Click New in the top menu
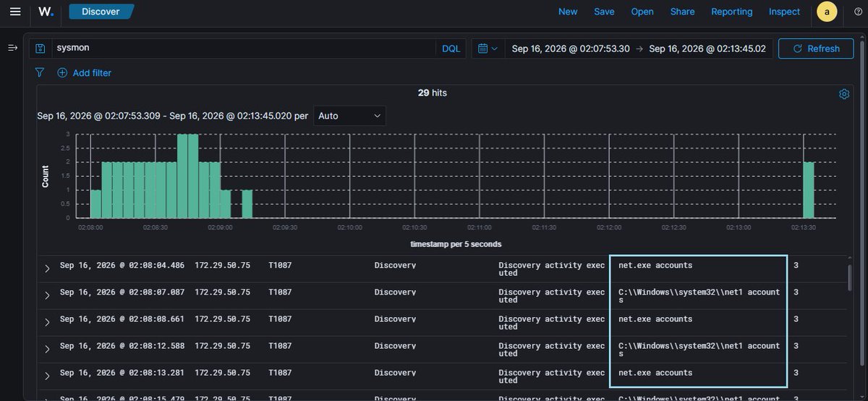The height and width of the screenshot is (401, 868). 568,12
